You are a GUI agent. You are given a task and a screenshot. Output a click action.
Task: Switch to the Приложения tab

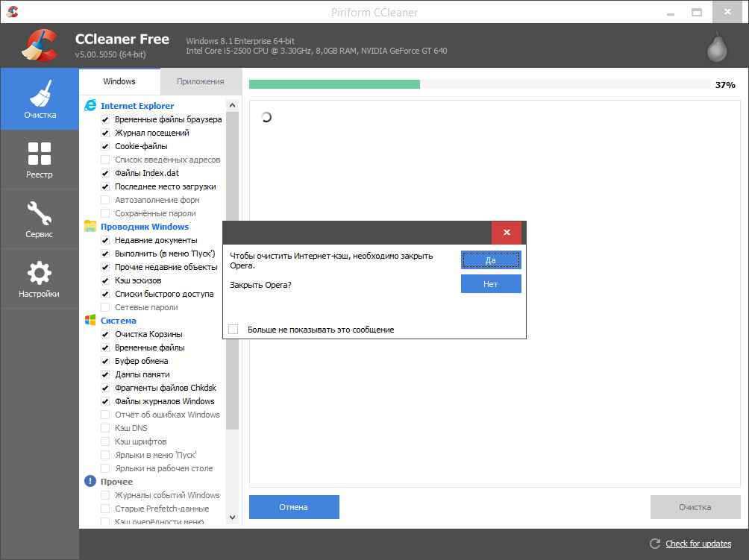pos(200,81)
